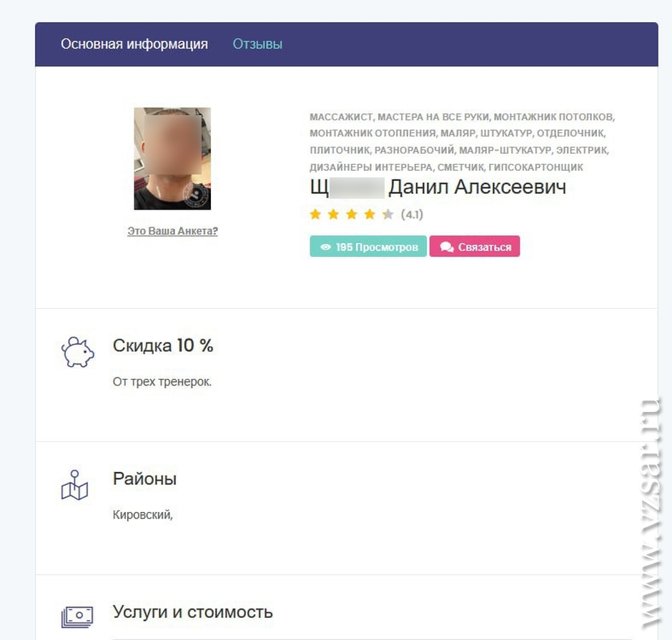Click the Скидка 10 % heading
The image size is (672, 640).
coord(163,345)
